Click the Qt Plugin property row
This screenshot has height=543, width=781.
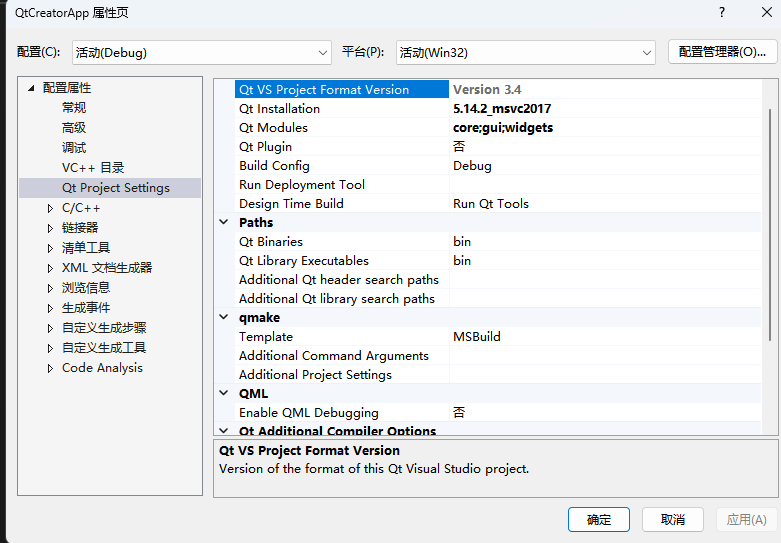point(498,146)
